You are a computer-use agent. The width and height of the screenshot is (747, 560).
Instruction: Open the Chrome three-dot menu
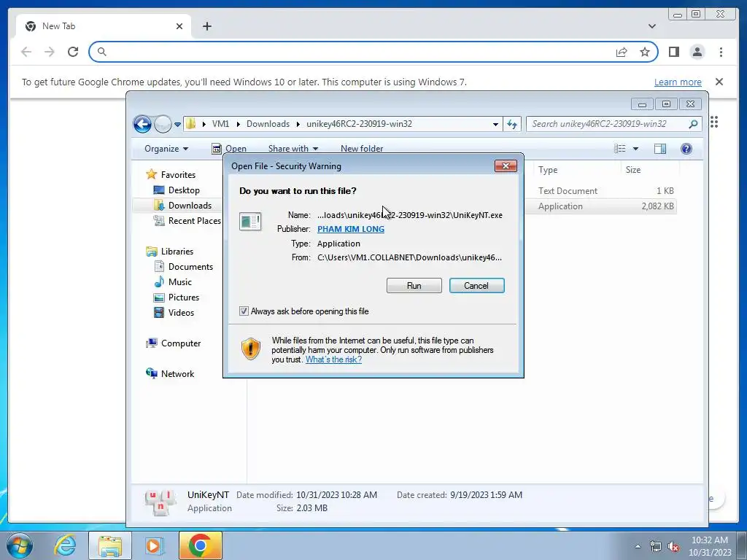pyautogui.click(x=721, y=52)
